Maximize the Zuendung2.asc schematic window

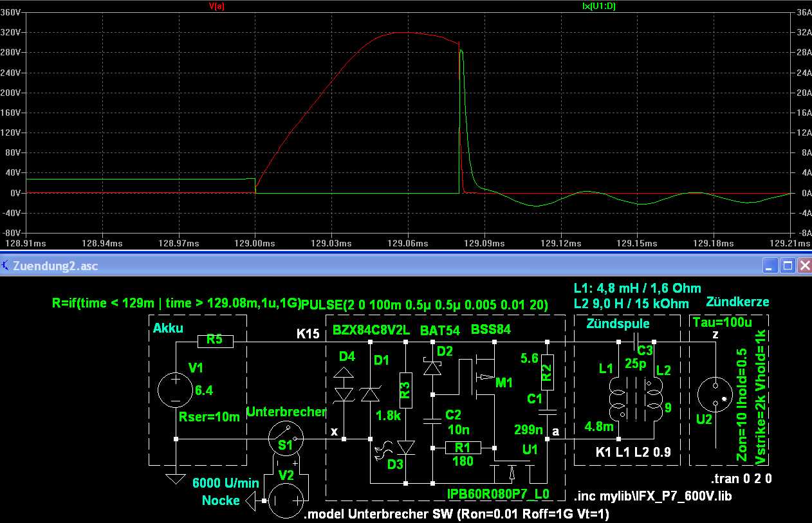click(x=788, y=265)
